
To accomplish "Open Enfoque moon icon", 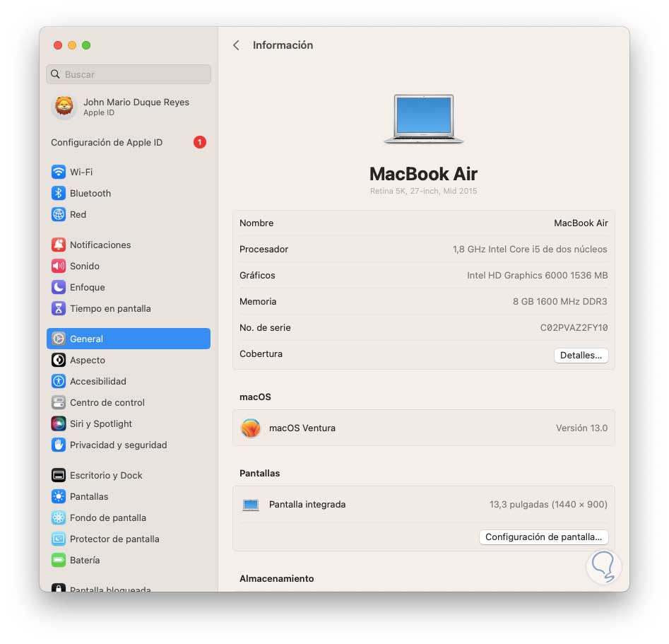I will click(x=59, y=287).
